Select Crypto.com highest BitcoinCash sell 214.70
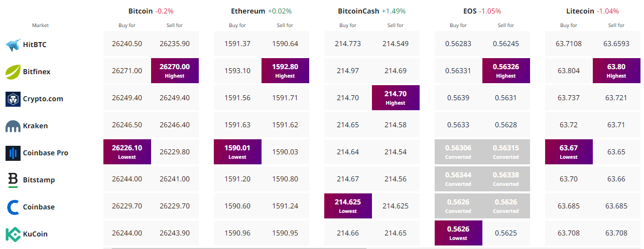The width and height of the screenshot is (644, 249). (396, 98)
